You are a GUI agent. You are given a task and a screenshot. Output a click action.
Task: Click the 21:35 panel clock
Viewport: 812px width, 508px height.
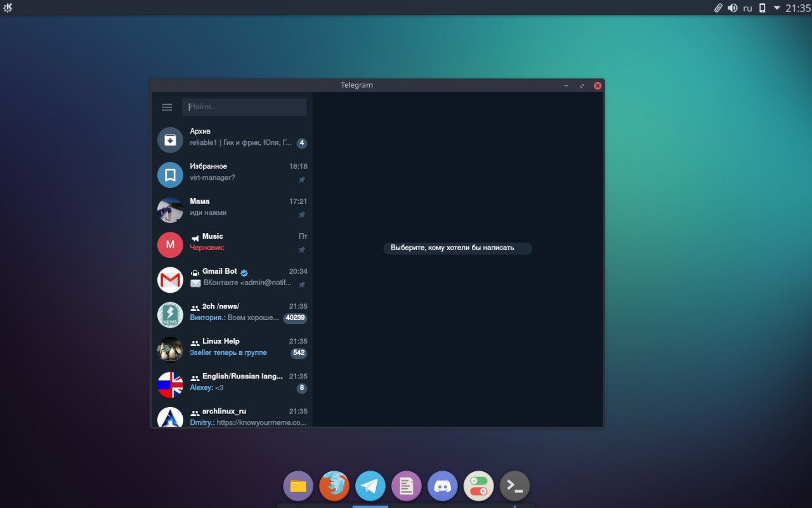798,8
